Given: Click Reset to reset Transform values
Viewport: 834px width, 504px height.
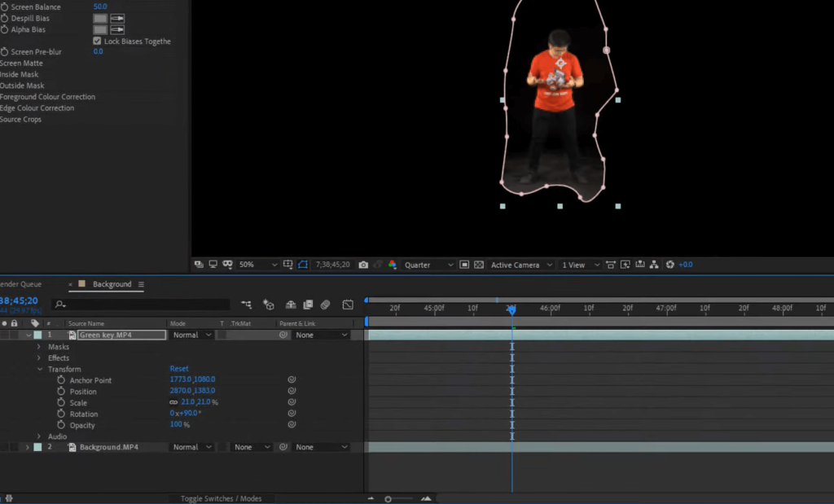Looking at the screenshot, I should pos(178,369).
